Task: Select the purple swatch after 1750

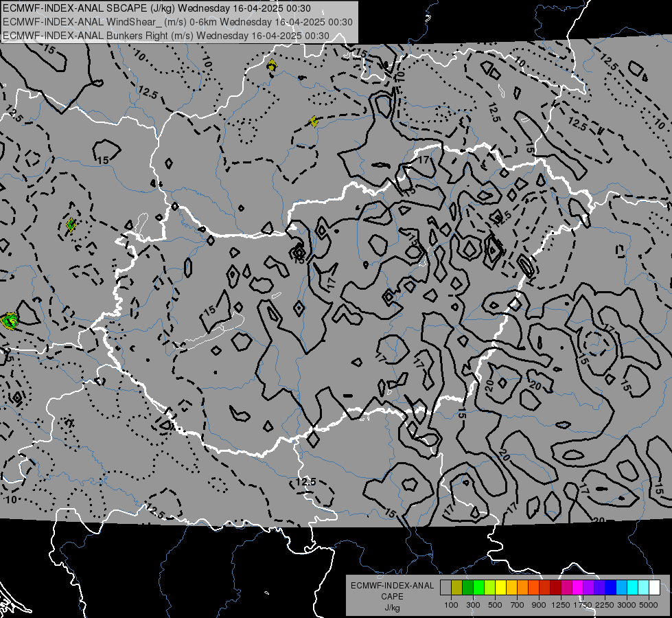Action: 588,588
